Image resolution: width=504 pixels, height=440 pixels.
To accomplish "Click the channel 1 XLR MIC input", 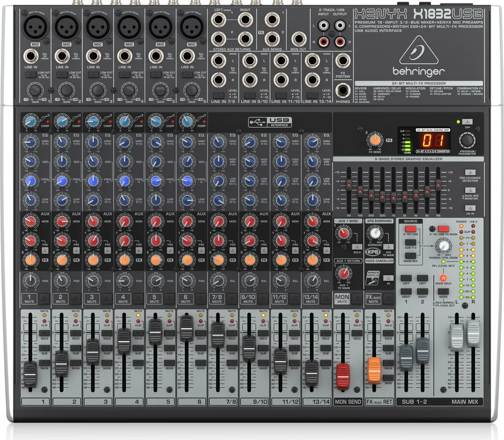I will tap(35, 27).
